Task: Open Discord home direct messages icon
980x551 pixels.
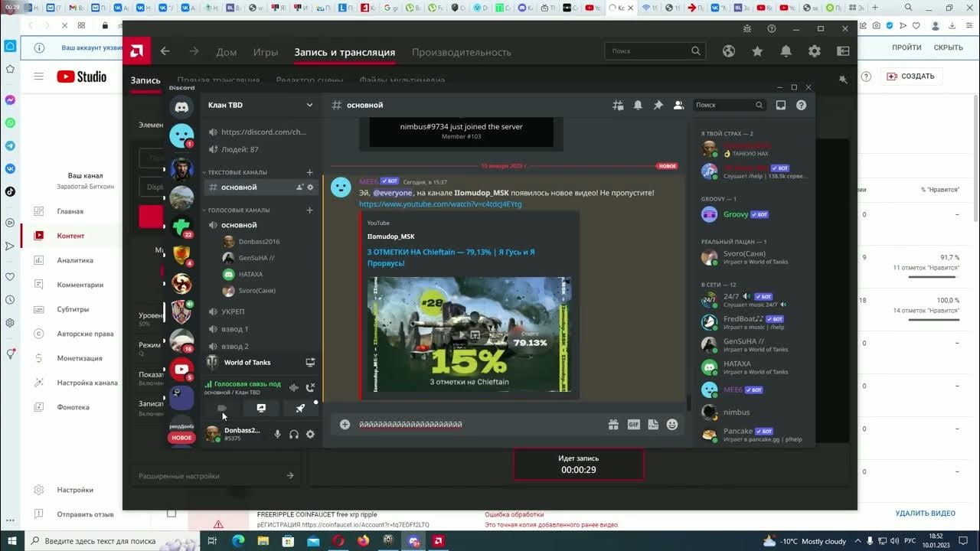Action: pyautogui.click(x=181, y=107)
